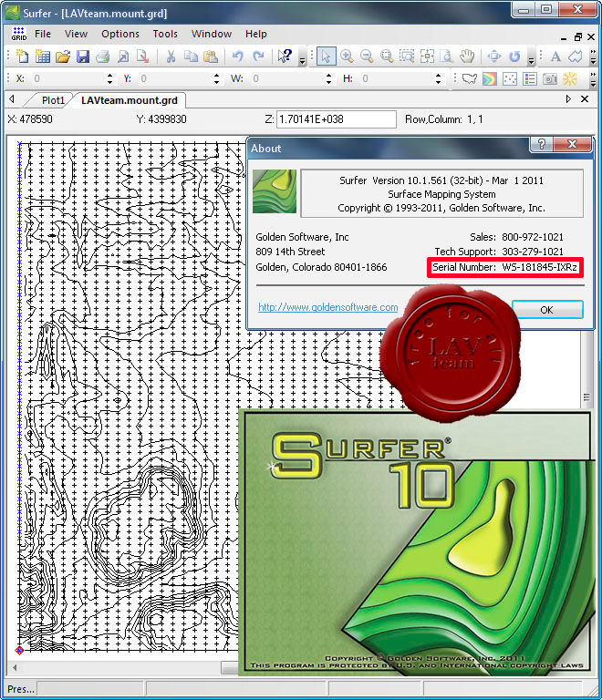Click the Classed Post Map icon
This screenshot has width=602, height=700.
pyautogui.click(x=530, y=79)
